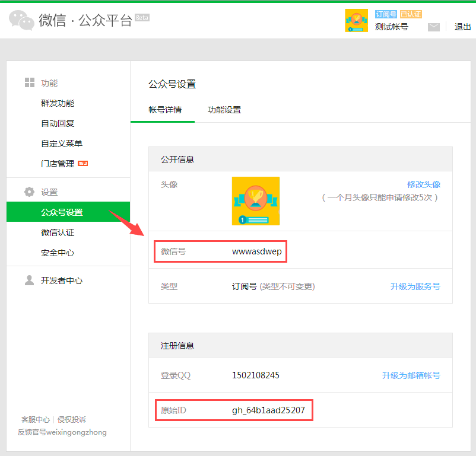
Task: Click 升级为邮箱帐号 link
Action: pos(411,375)
